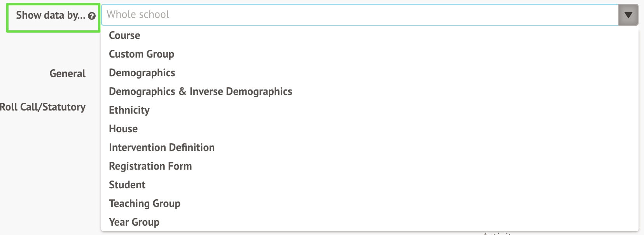Image resolution: width=644 pixels, height=235 pixels.
Task: Pick Intervention Definition from the list
Action: pyautogui.click(x=162, y=147)
